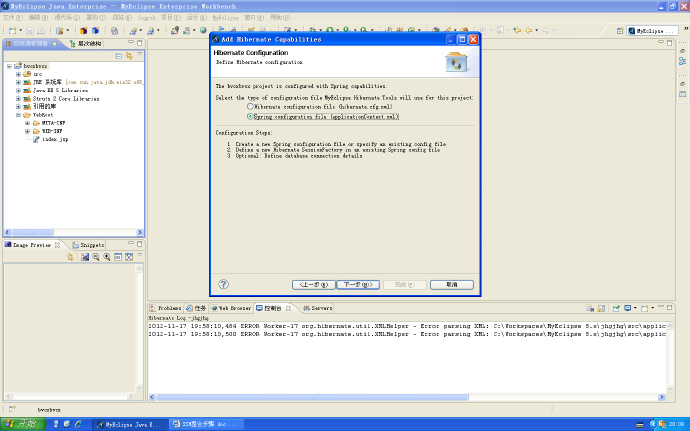Click the Back (上一步) button
This screenshot has height=431, width=690.
[x=313, y=284]
